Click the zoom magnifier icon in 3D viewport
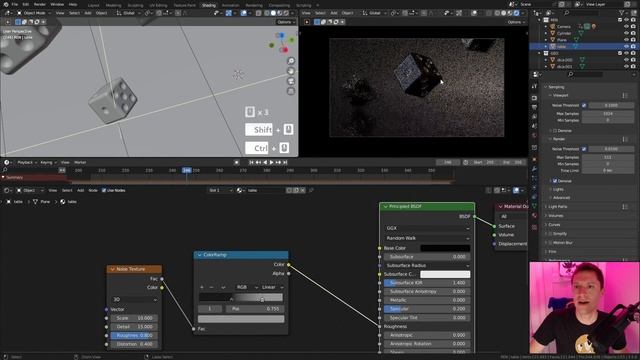640x360 pixels. (x=291, y=61)
